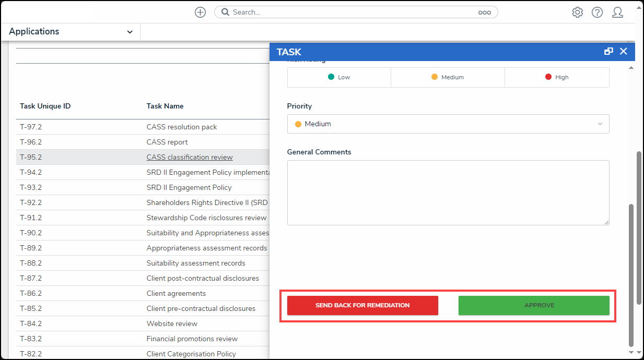The height and width of the screenshot is (360, 644).
Task: Open the CASS classification review task
Action: point(190,157)
